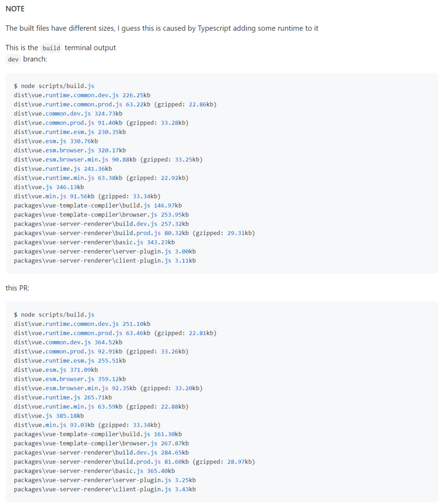Image resolution: width=442 pixels, height=504 pixels.
Task: Click the 343.23kb server-renderer basic.js line
Action: [94, 242]
